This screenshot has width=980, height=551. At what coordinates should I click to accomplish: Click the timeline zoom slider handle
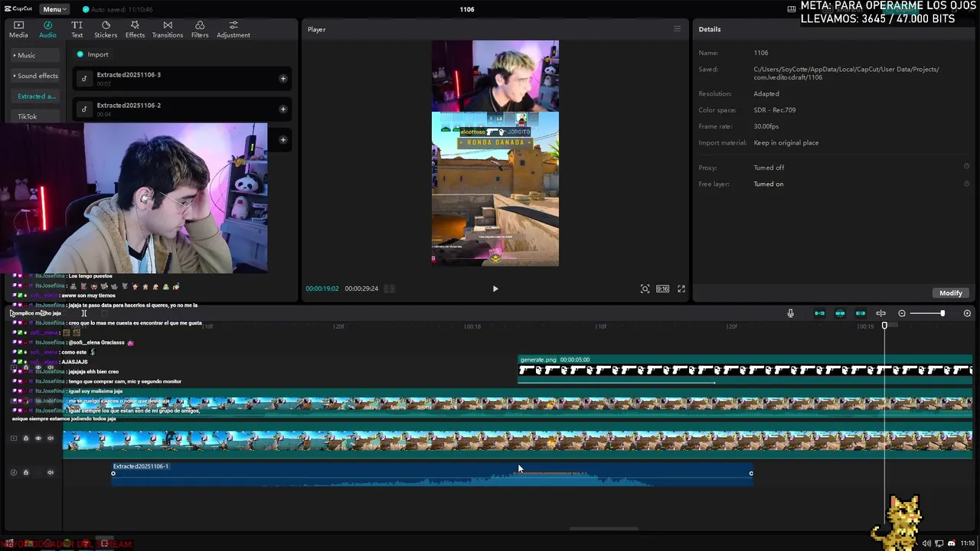(942, 313)
